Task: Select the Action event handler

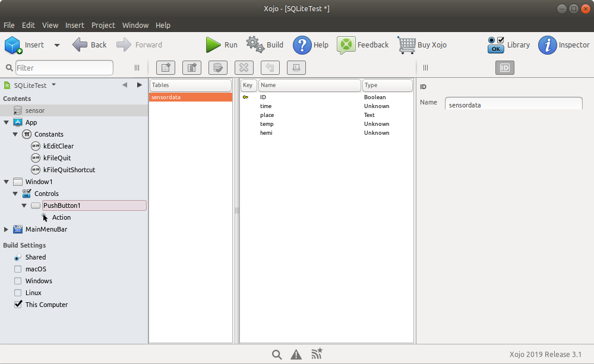Action: pyautogui.click(x=61, y=217)
